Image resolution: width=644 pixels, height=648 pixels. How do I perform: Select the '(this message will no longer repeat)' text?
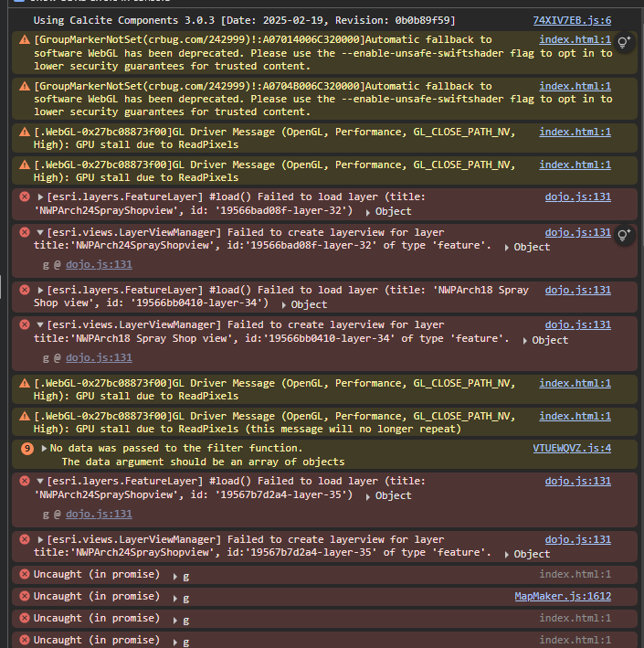pos(354,429)
